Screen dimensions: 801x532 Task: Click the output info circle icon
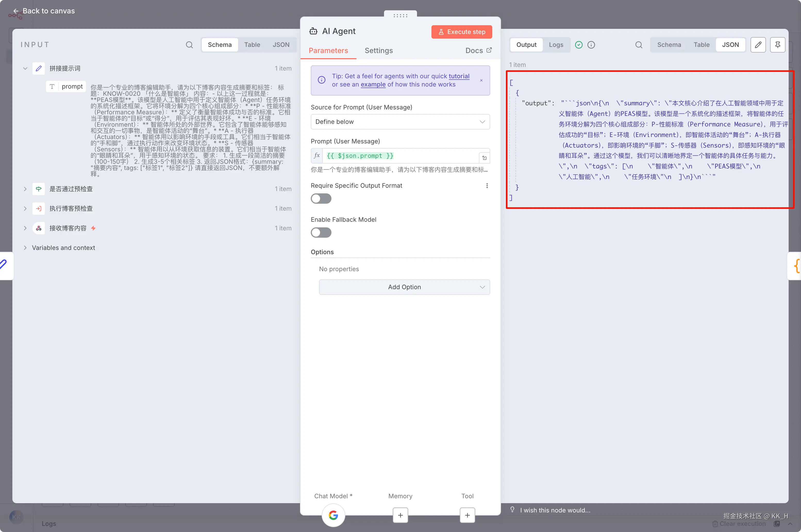pos(591,45)
